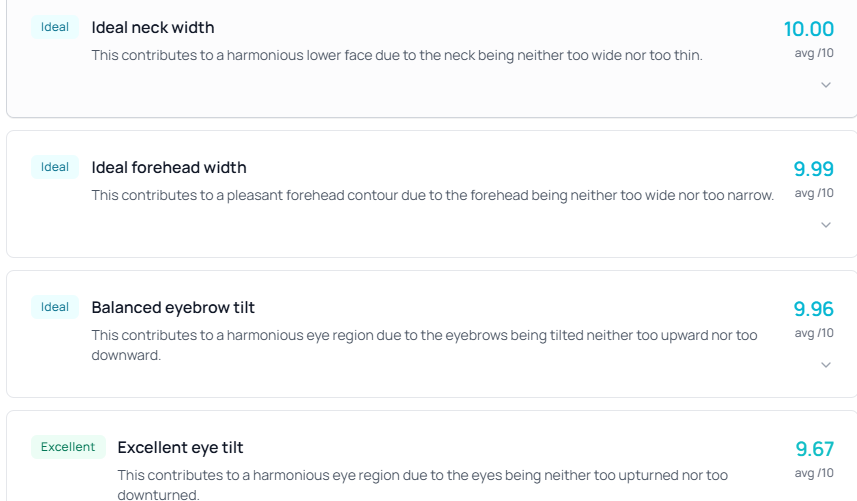Click the 9.99 forehead width score
The image size is (857, 501).
pos(813,169)
